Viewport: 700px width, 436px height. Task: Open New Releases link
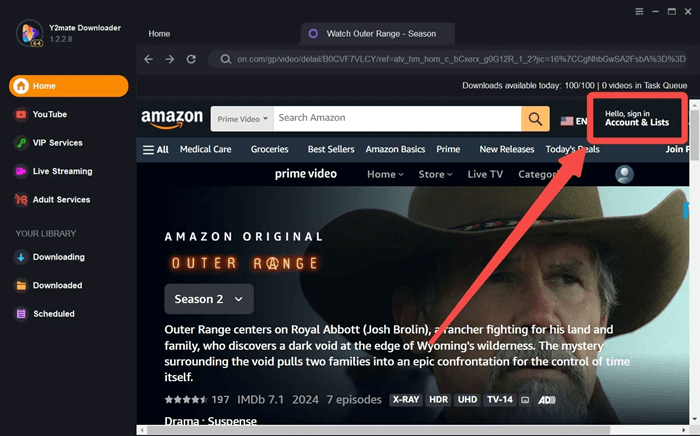click(507, 149)
